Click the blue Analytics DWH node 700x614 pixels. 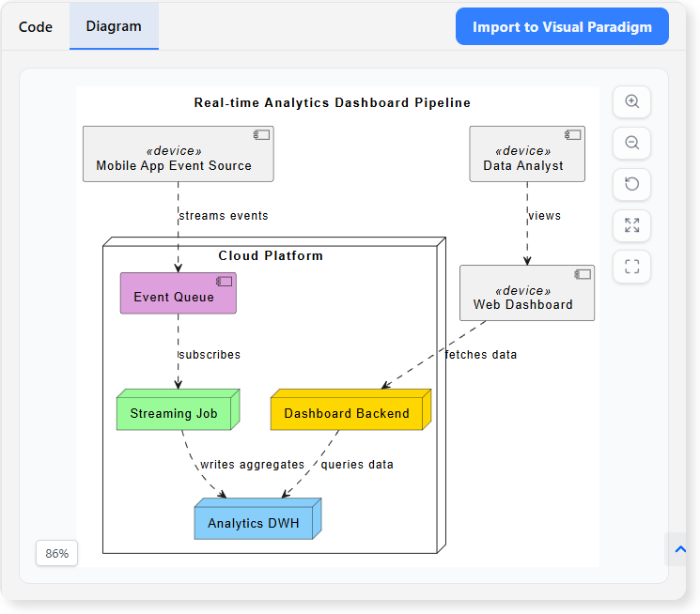point(254,523)
